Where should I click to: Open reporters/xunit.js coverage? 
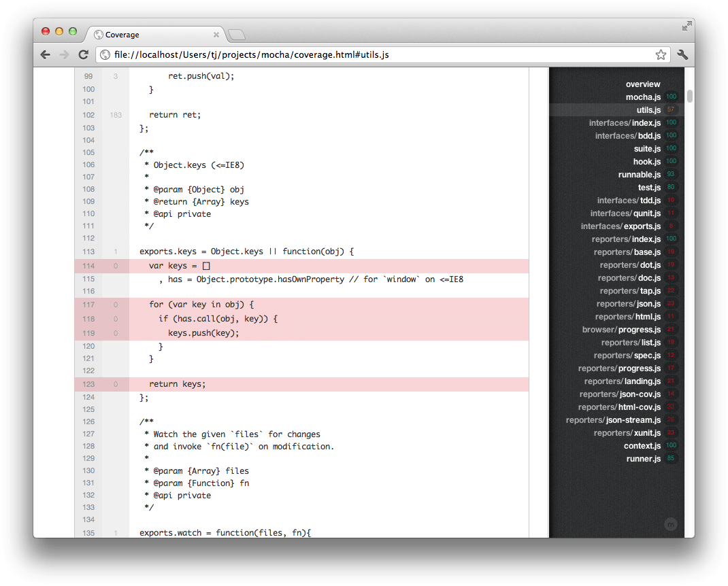pos(627,433)
